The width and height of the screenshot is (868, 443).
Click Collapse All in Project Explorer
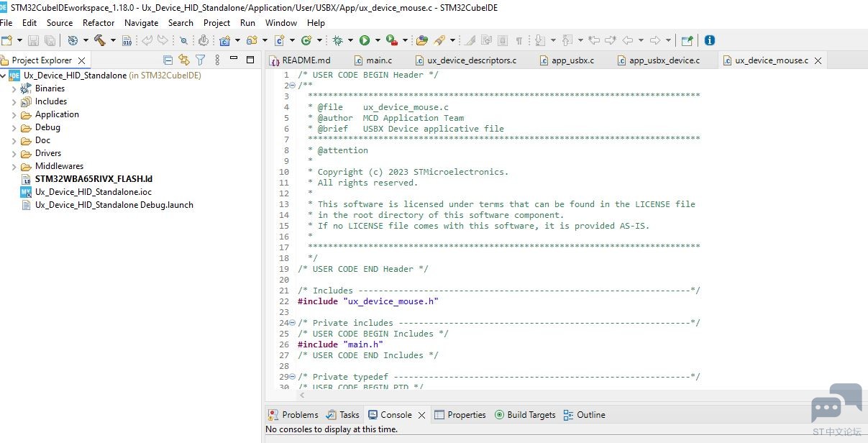click(168, 60)
